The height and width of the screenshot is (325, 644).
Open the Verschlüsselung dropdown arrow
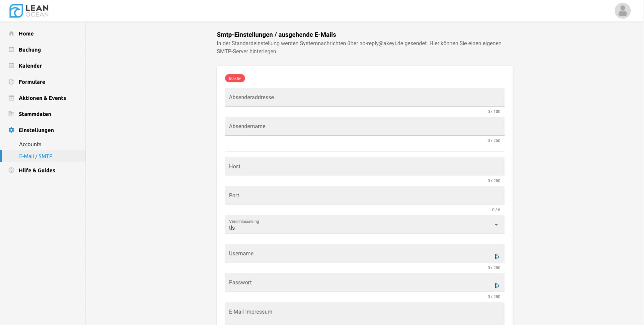[x=496, y=225]
